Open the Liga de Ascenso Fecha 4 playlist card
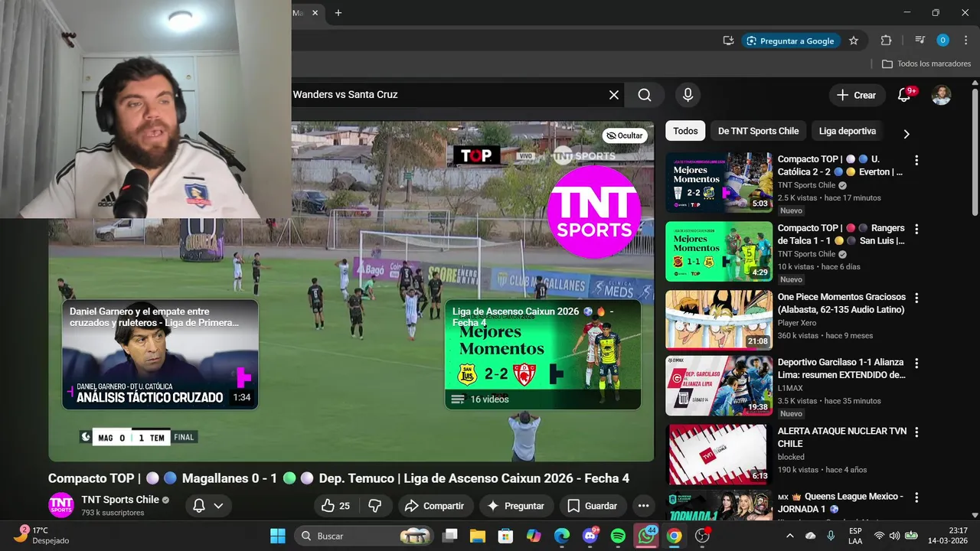Image resolution: width=980 pixels, height=551 pixels. pyautogui.click(x=543, y=354)
